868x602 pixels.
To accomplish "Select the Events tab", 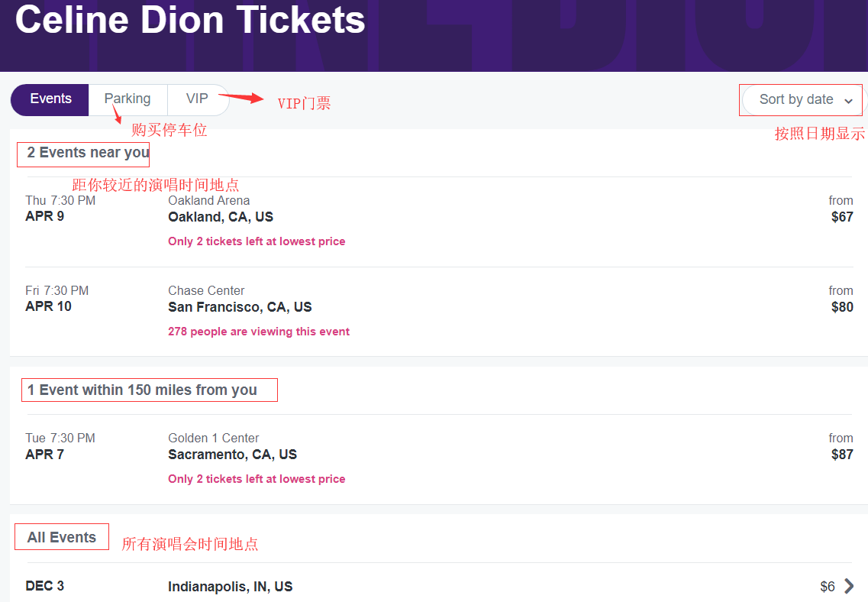I will click(x=50, y=99).
